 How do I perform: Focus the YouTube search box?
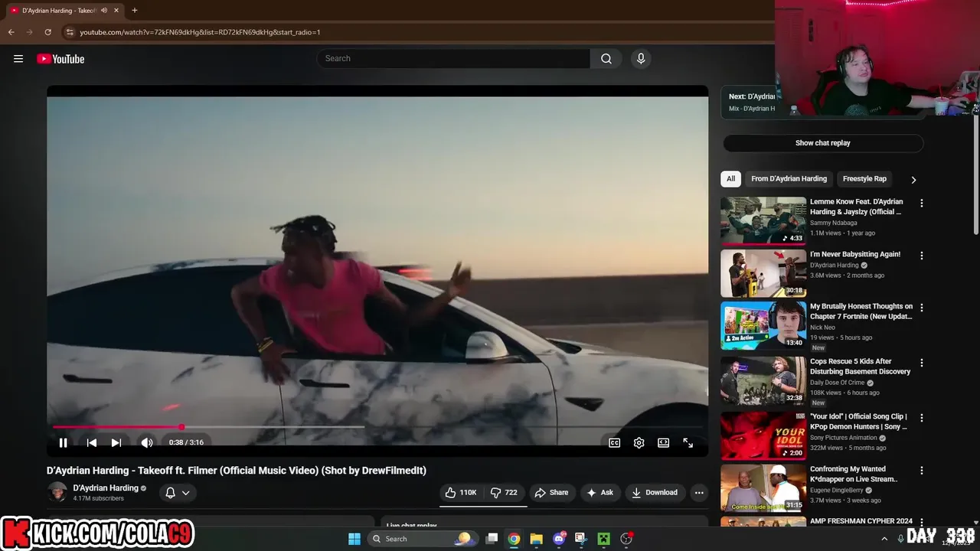[453, 59]
